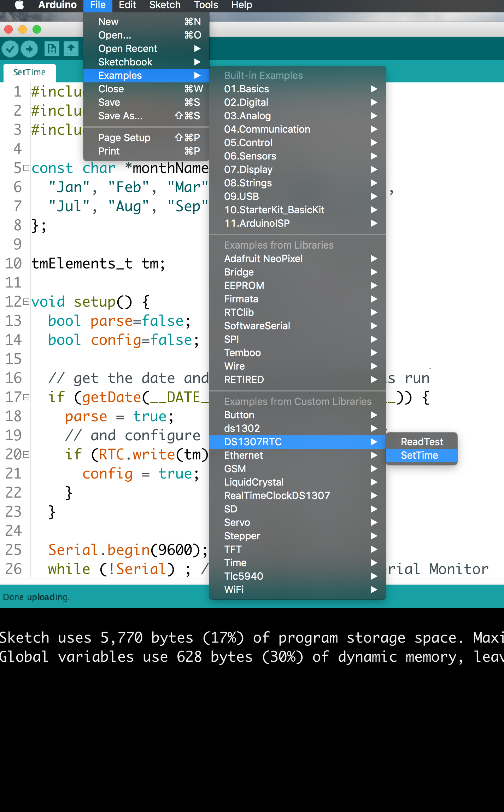Open the 08.Strings examples

(x=298, y=183)
